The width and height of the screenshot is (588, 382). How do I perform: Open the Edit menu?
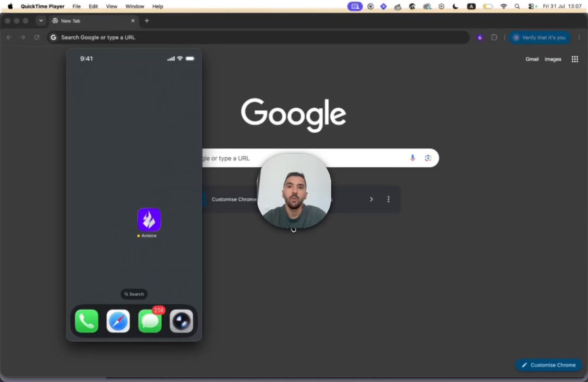click(93, 6)
